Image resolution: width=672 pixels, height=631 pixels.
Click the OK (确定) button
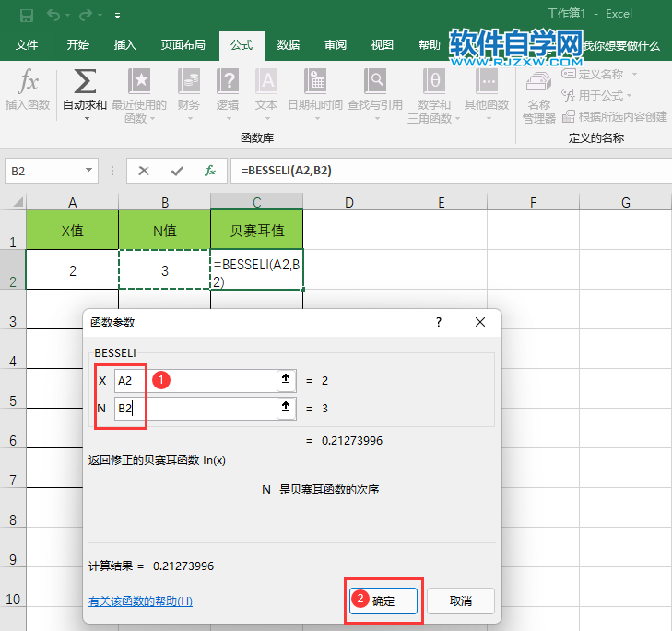(383, 601)
